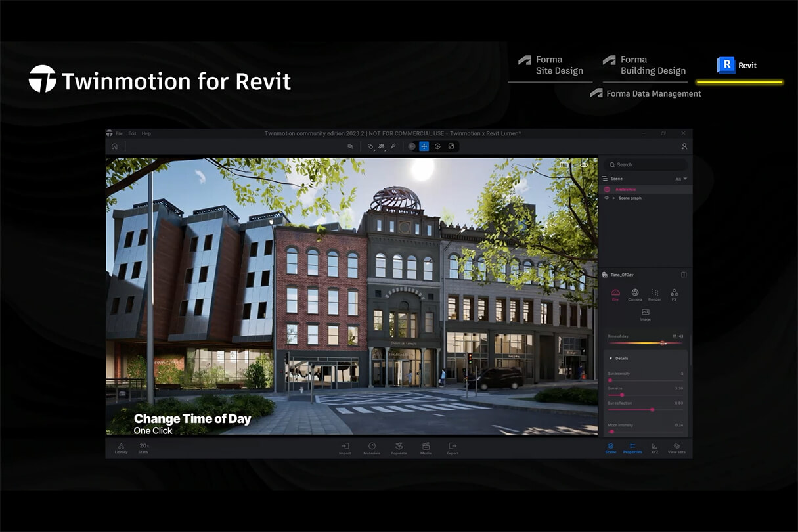Toggle the viewport eye visibility icon

[585, 165]
